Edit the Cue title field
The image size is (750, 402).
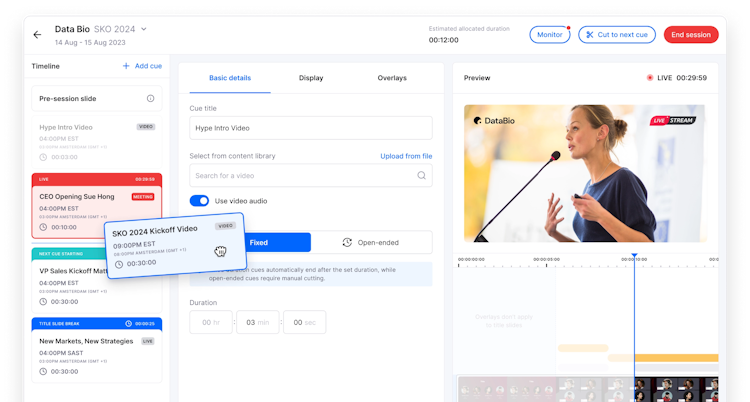click(311, 128)
